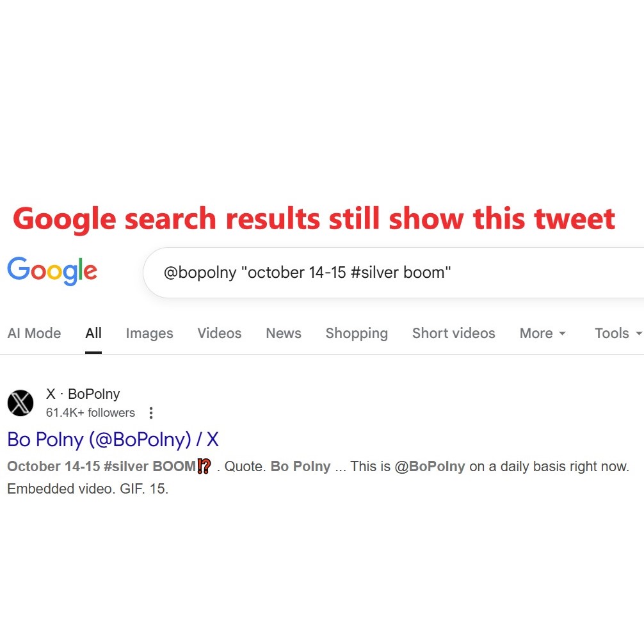Select the Shopping tab
Screen dimensions: 644x644
357,333
